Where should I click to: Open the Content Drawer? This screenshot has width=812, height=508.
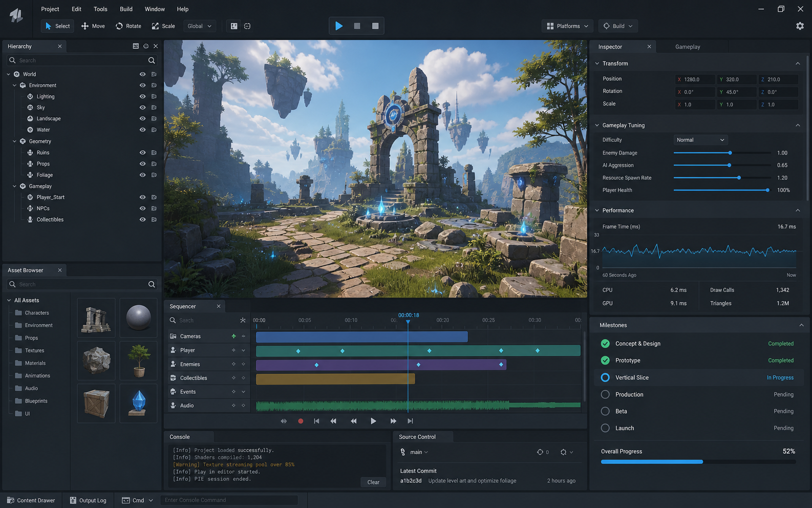31,500
